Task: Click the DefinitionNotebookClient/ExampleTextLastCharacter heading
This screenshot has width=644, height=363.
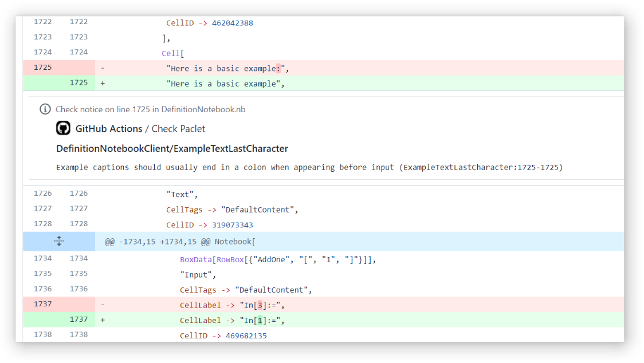Action: coord(172,148)
